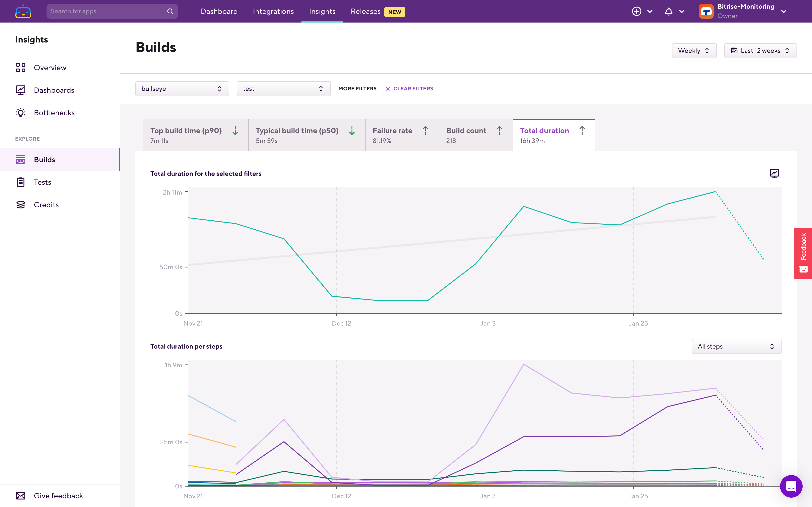
Task: Select Top build time (p90) tab
Action: (x=195, y=135)
